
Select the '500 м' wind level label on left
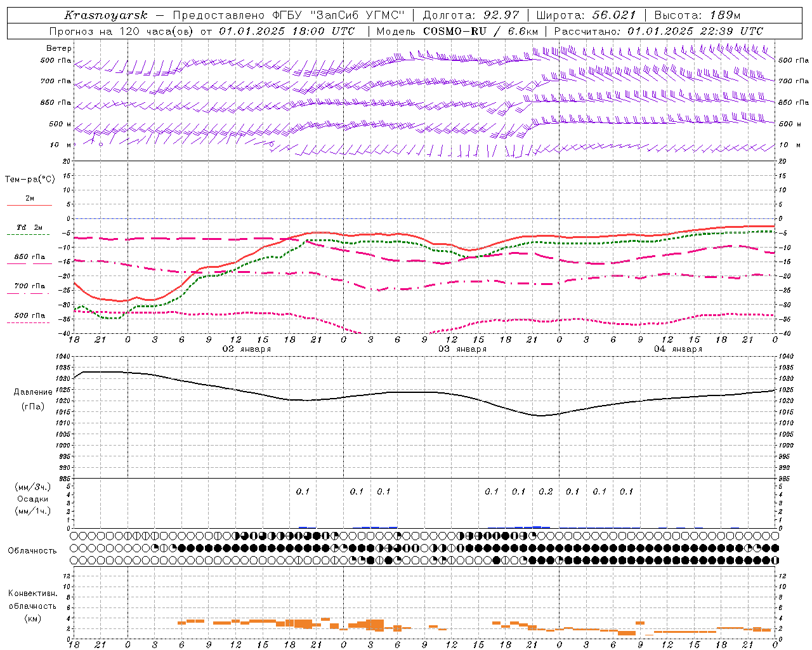tap(60, 124)
